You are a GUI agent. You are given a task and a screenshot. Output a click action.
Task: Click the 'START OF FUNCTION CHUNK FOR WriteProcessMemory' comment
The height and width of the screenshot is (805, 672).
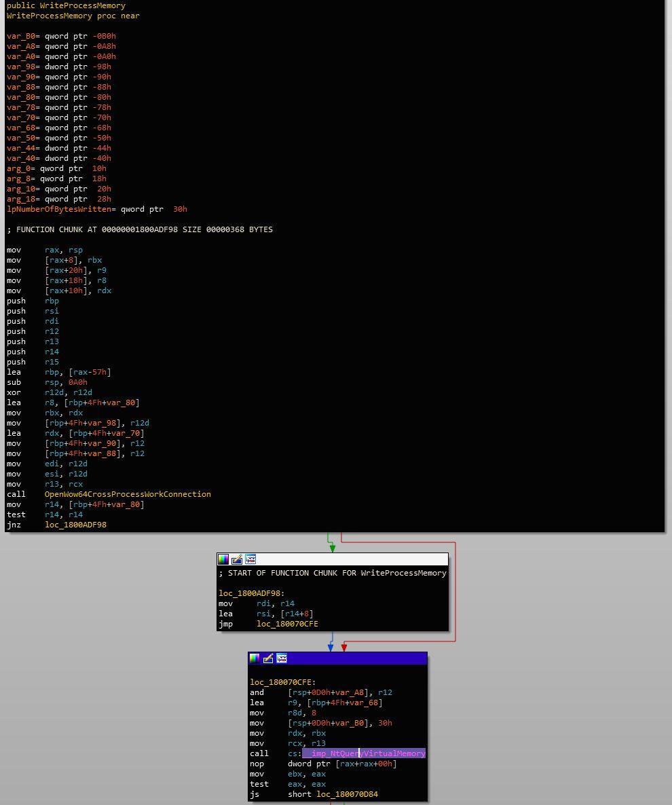coord(333,573)
